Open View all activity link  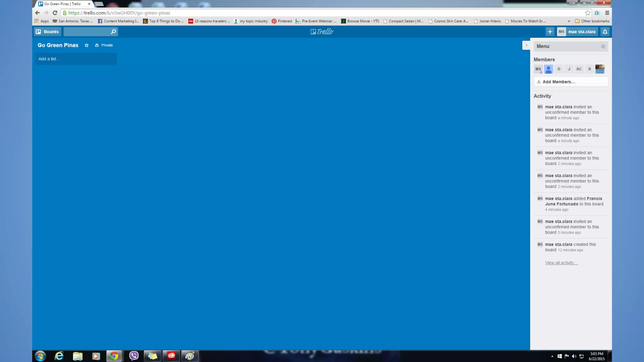(561, 263)
